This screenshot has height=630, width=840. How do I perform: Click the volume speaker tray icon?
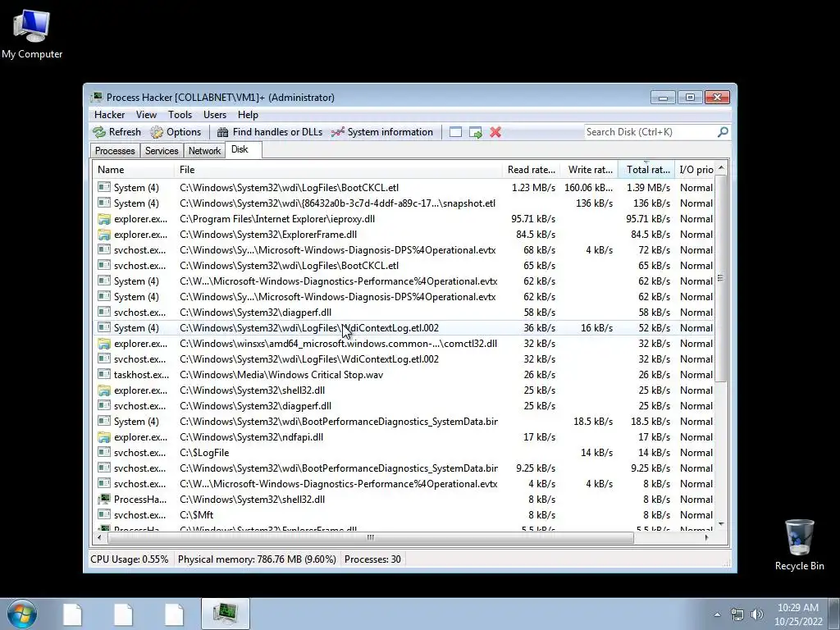pyautogui.click(x=757, y=614)
